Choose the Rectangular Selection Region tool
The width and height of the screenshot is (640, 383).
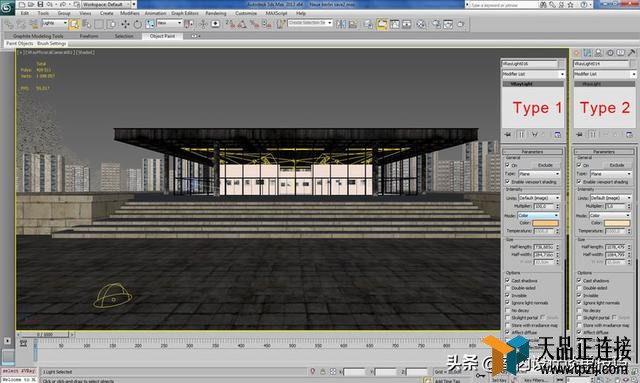point(99,24)
